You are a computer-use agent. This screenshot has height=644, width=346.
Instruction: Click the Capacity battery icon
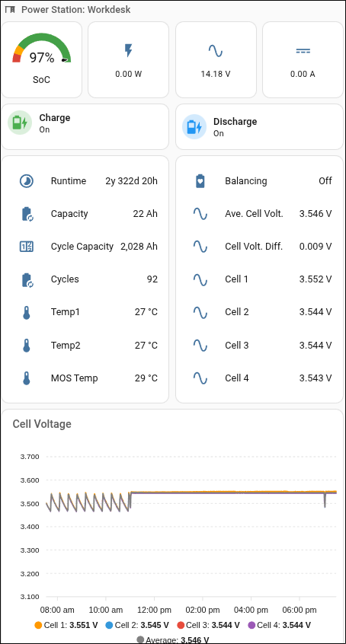click(27, 214)
